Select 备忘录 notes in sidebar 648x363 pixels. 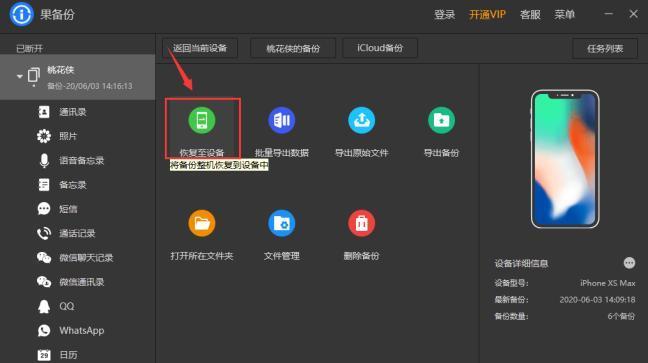pos(78,185)
